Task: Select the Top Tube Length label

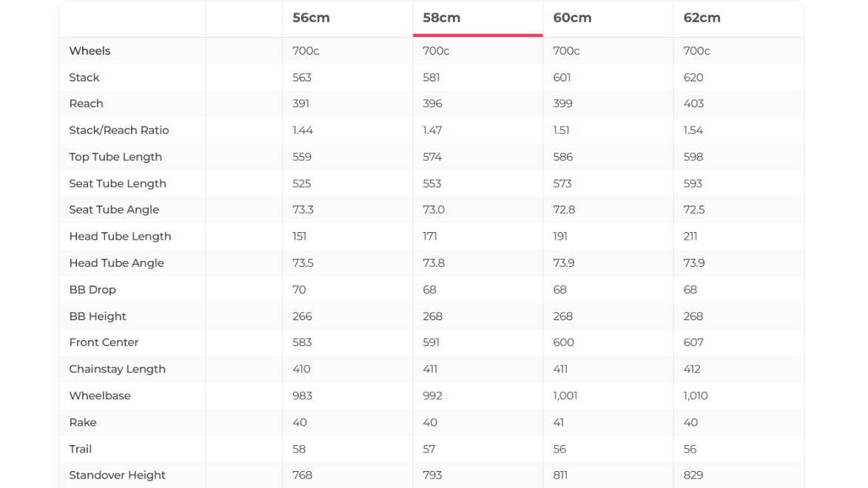Action: (x=115, y=157)
